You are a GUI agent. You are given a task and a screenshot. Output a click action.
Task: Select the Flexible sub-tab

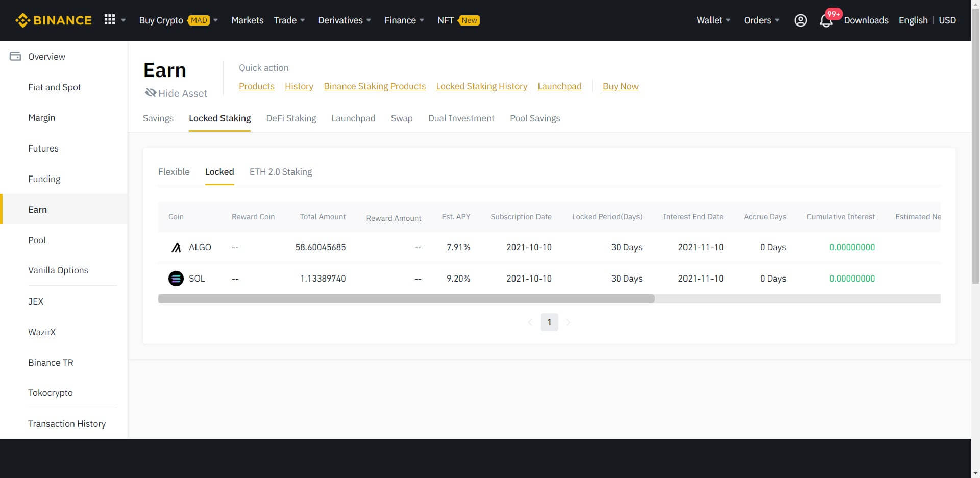point(174,172)
